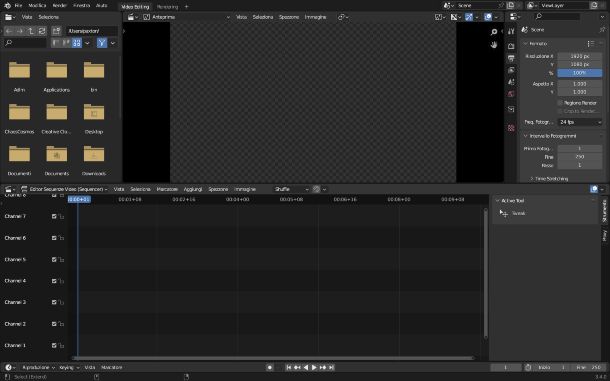This screenshot has width=610, height=381.
Task: Create a new folder in file browser
Action: (56, 31)
